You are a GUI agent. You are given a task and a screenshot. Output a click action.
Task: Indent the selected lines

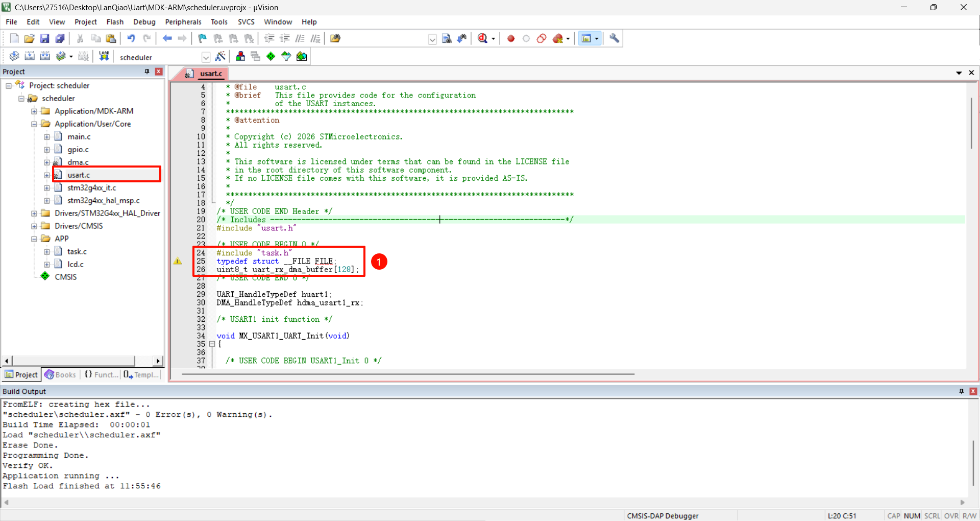269,38
